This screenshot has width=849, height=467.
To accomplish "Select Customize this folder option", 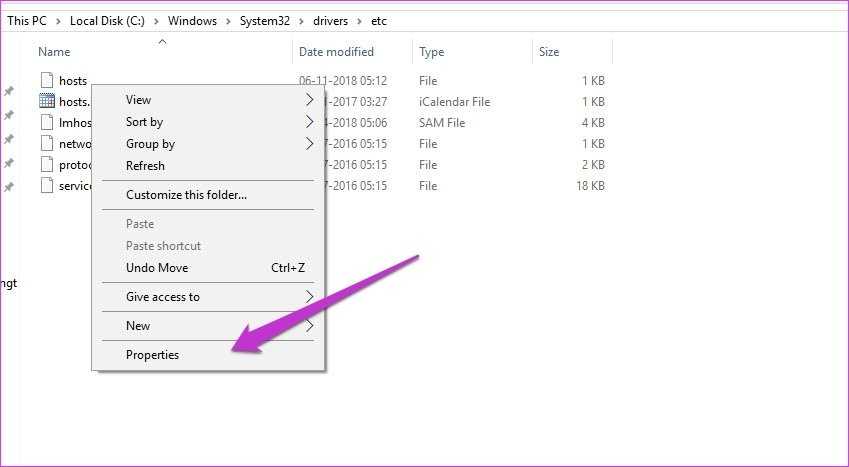I will [186, 195].
